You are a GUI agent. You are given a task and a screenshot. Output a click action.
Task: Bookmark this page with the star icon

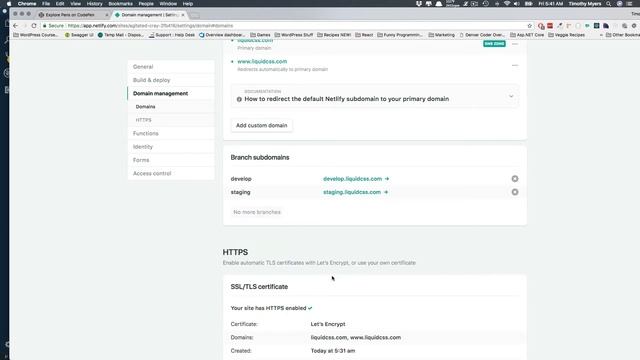[x=530, y=26]
